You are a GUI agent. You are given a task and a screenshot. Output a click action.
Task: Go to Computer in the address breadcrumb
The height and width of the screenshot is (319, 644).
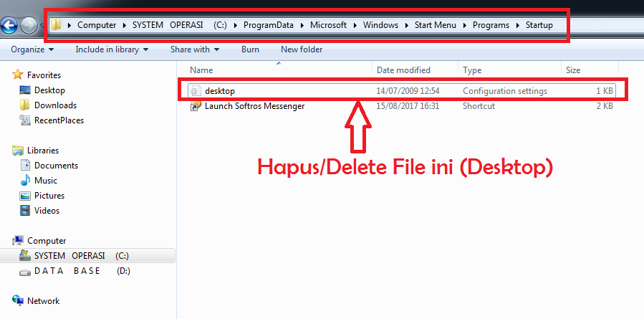click(x=97, y=25)
